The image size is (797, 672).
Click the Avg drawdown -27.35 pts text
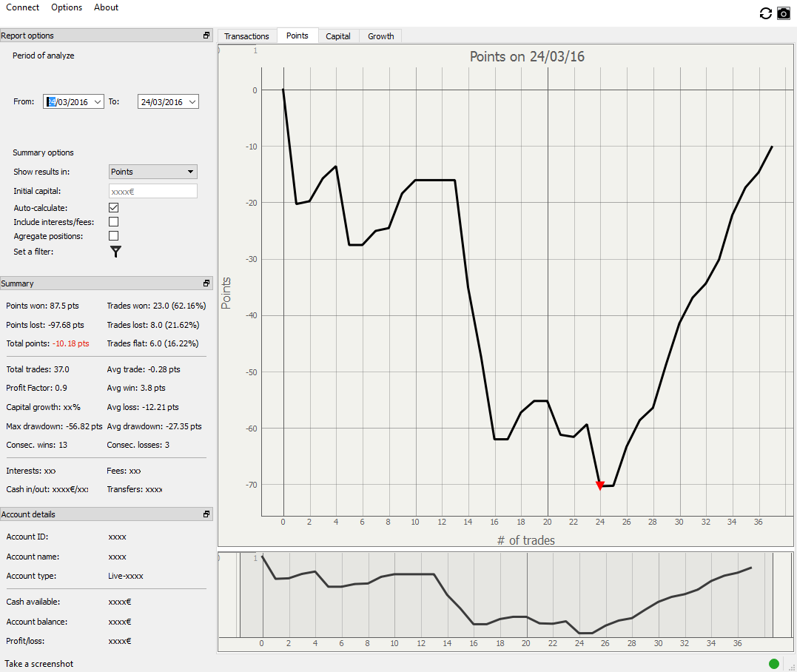tap(154, 426)
